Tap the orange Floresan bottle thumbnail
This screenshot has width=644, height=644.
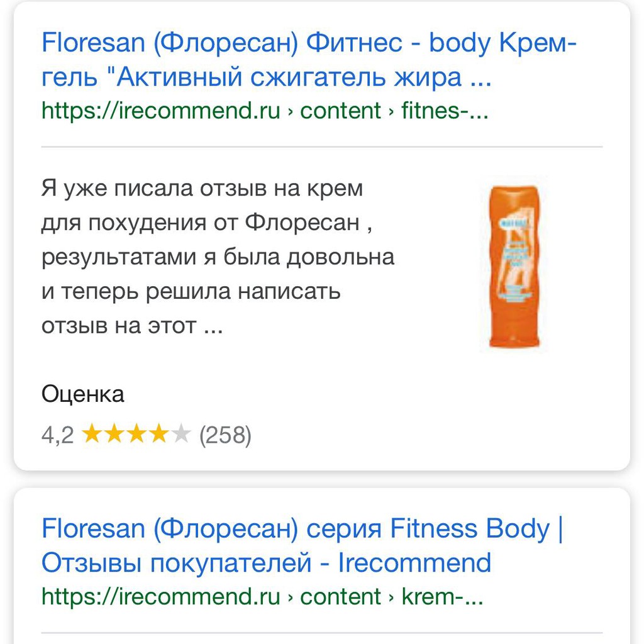(x=514, y=266)
